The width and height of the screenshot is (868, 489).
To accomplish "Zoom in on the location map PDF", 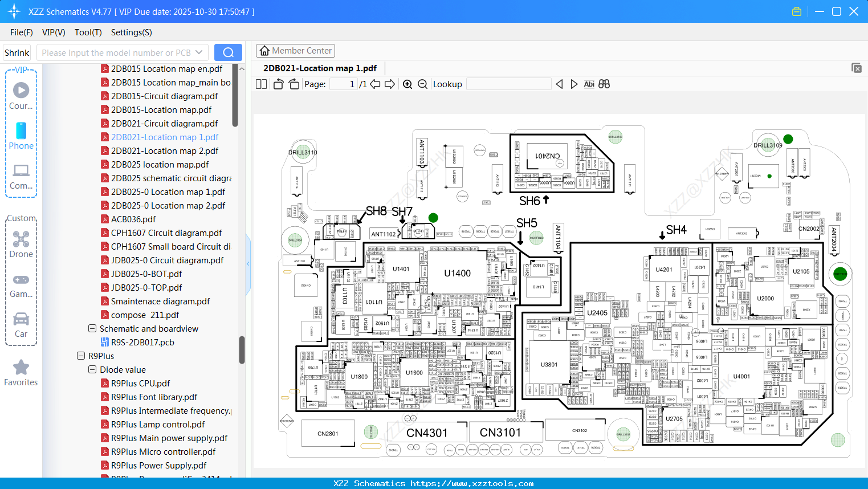I will [x=407, y=84].
